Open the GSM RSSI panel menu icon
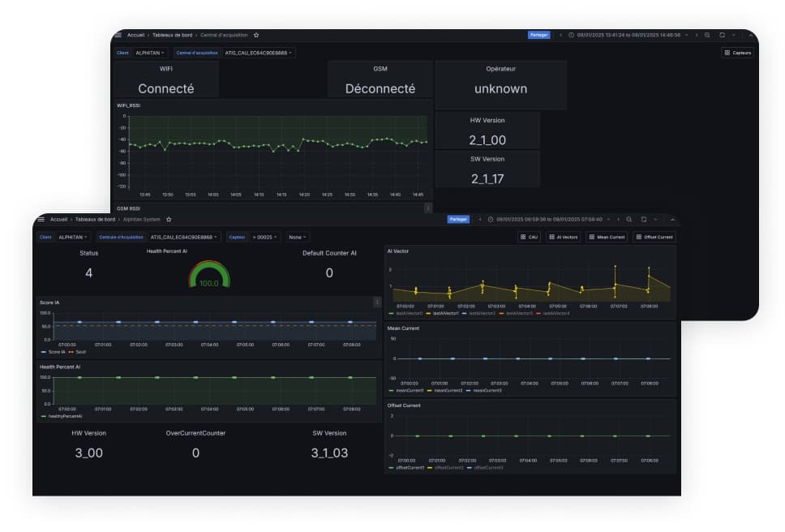The width and height of the screenshot is (785, 532). 428,208
